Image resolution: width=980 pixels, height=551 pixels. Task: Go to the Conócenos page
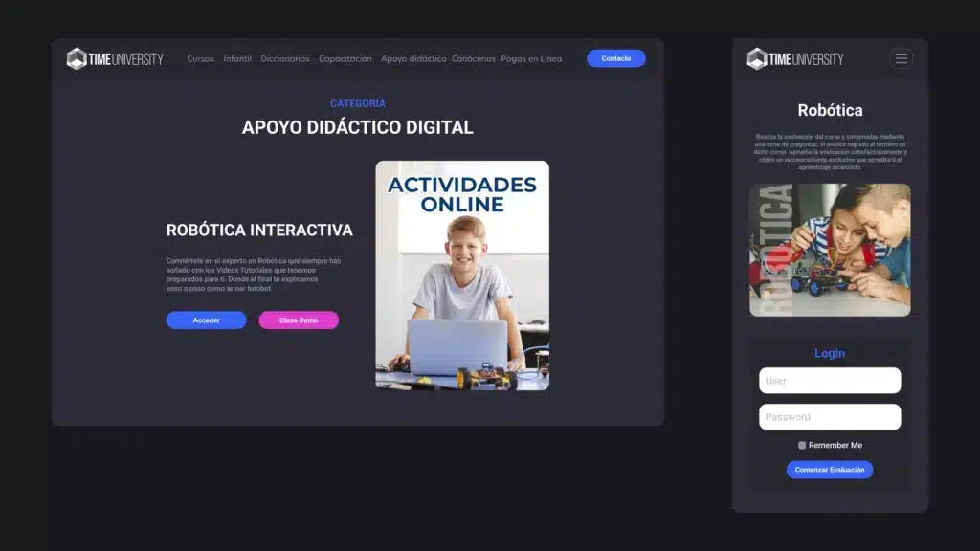tap(473, 58)
